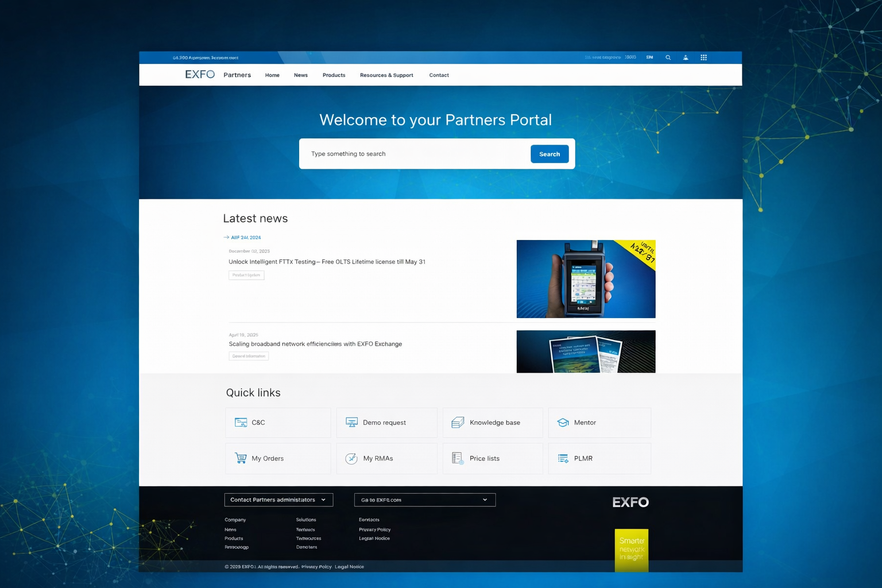Switch language using the EN selector
882x588 pixels.
pos(649,57)
